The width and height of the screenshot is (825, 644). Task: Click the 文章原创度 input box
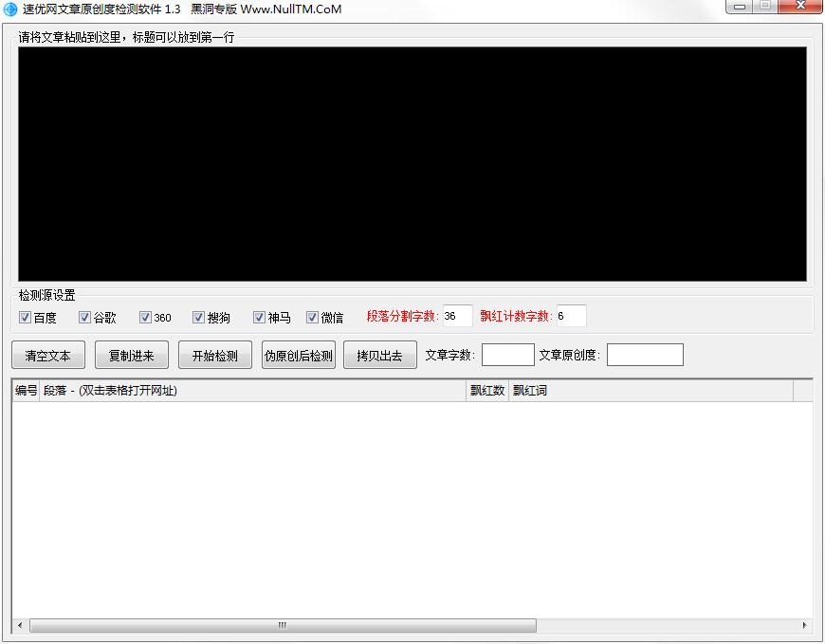[645, 354]
